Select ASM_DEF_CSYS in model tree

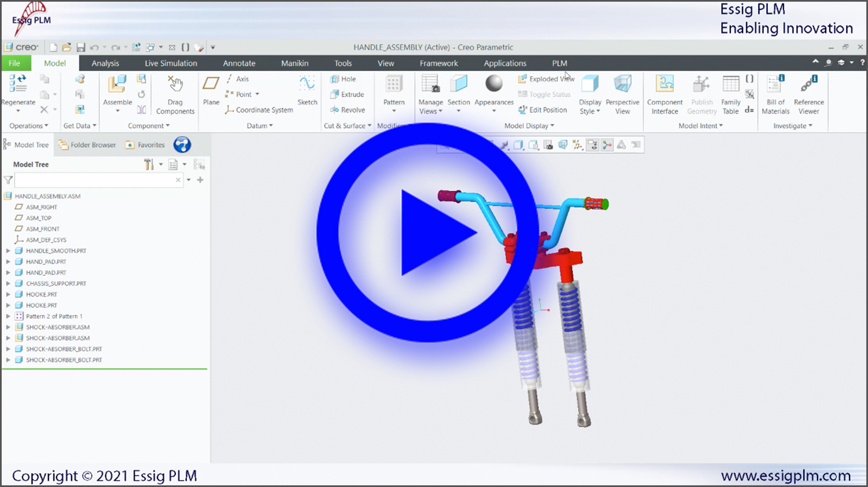click(40, 239)
